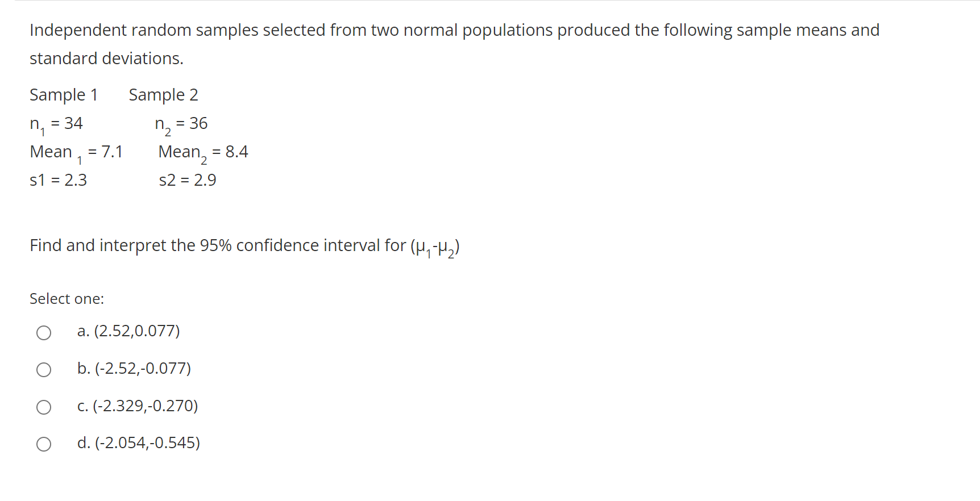This screenshot has width=980, height=501.
Task: Click the confidence interval question sentence
Action: click(x=244, y=245)
